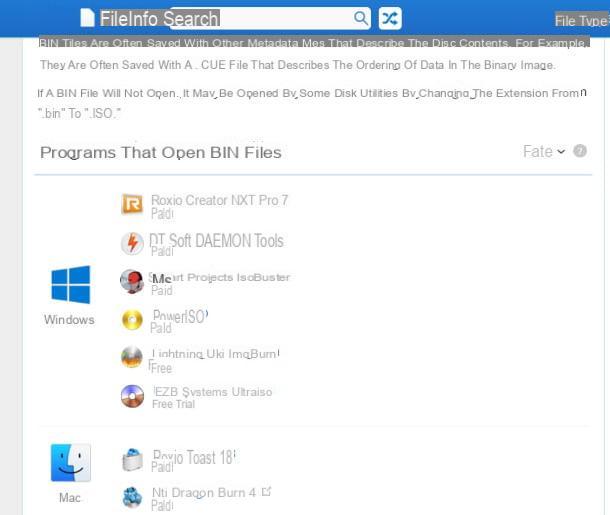Click the Mac Finder icon
The width and height of the screenshot is (610, 515).
tap(70, 462)
